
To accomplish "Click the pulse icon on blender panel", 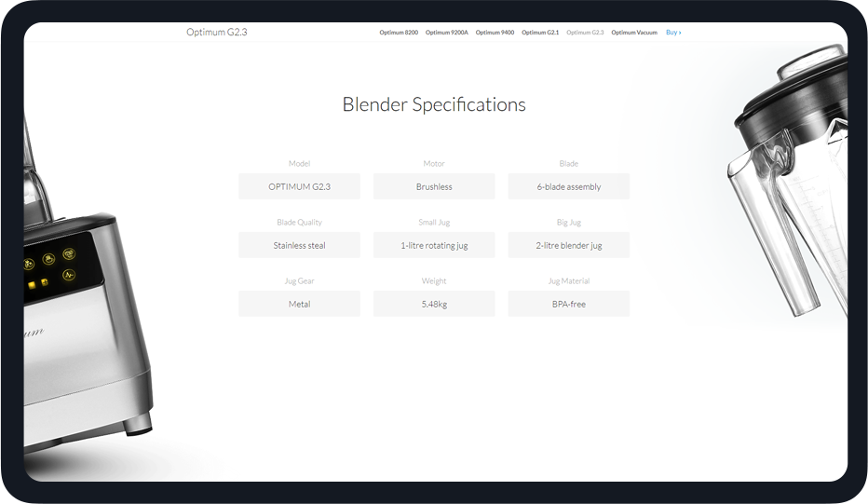I will point(68,275).
